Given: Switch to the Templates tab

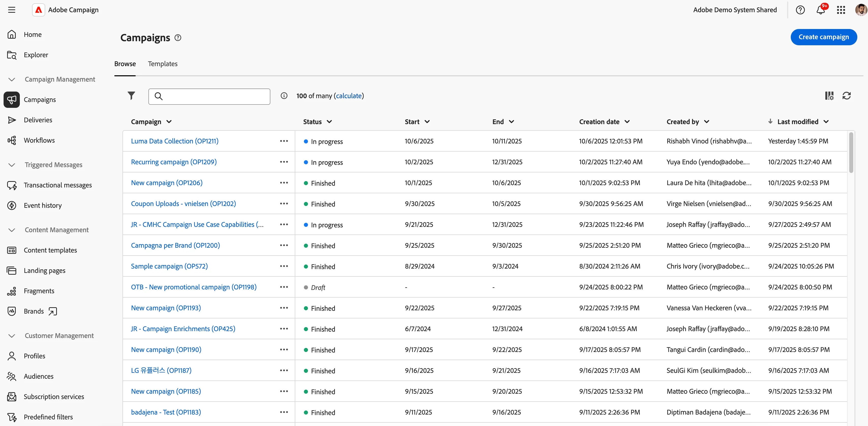Looking at the screenshot, I should point(163,64).
